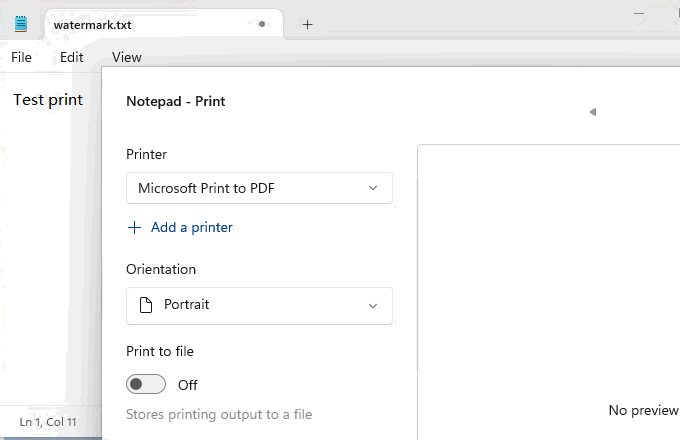Viewport: 680px width, 440px height.
Task: Go to previous preview page arrow
Action: (x=593, y=112)
